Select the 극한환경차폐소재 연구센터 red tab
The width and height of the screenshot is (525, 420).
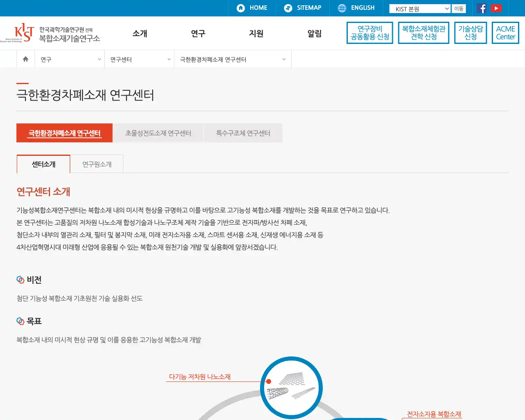tap(64, 133)
